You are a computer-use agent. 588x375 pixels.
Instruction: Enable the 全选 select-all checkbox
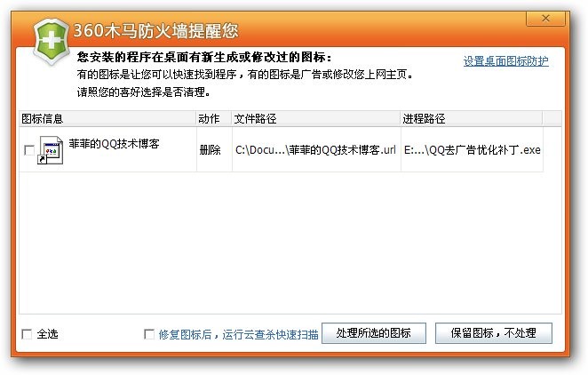click(x=27, y=334)
